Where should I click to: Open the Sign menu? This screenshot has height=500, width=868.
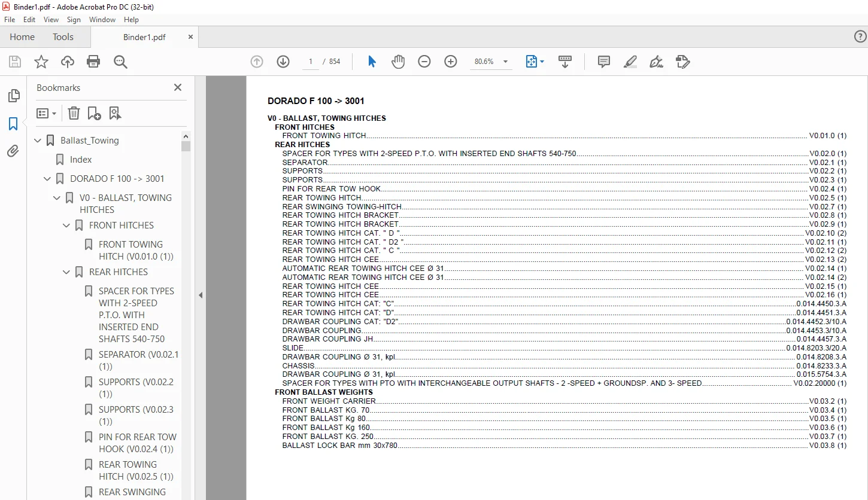74,20
